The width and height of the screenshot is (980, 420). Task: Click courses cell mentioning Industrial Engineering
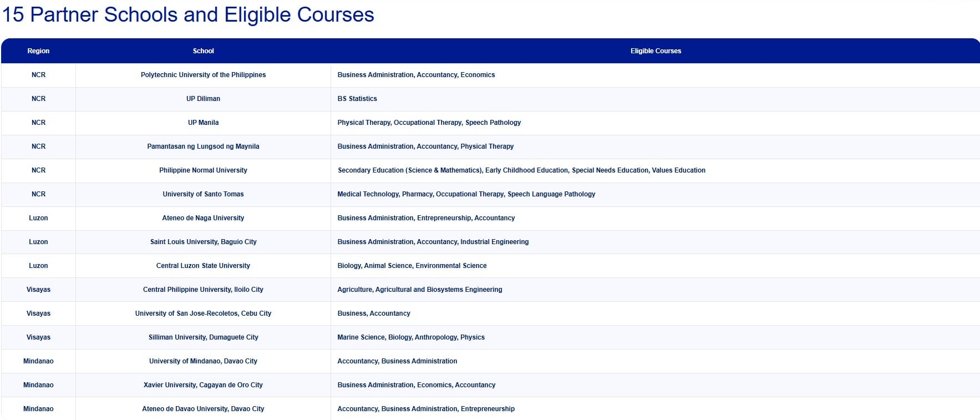click(656, 242)
